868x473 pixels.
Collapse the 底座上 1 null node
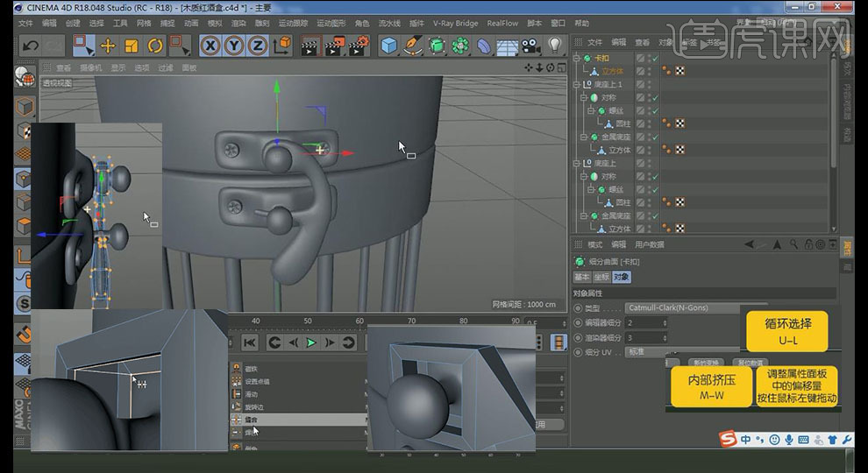[577, 84]
